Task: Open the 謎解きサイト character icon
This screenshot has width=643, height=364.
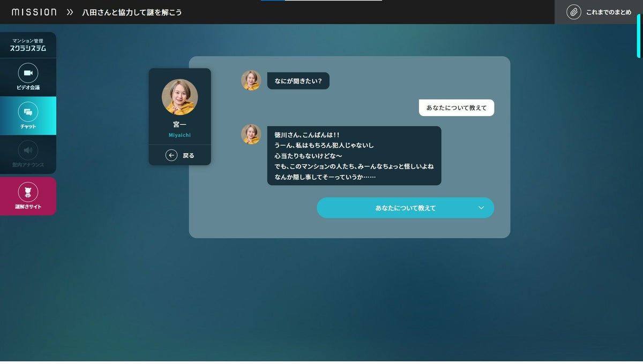Action: [28, 192]
